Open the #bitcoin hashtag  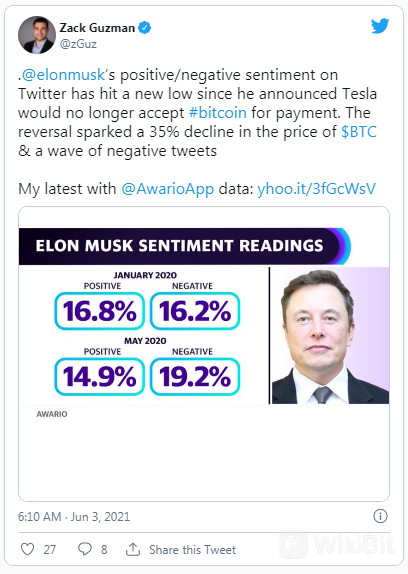tap(218, 113)
